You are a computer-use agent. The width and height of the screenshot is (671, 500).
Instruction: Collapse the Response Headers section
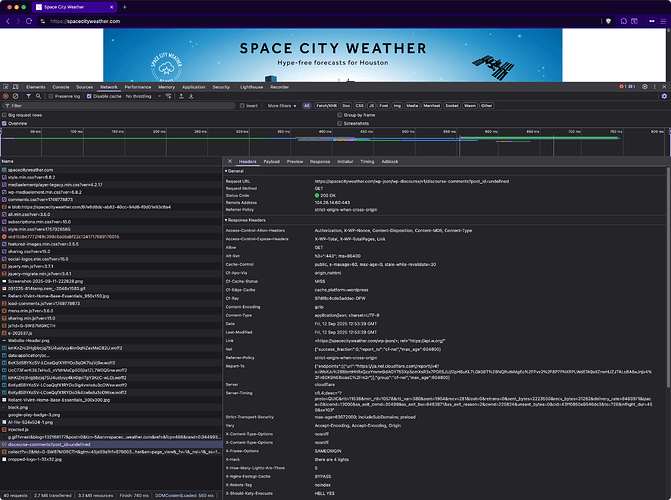(x=246, y=220)
